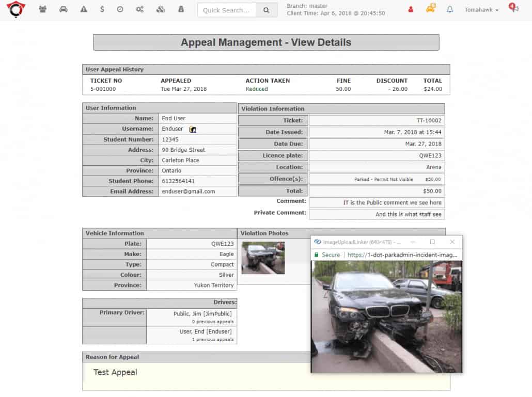Open the lock security icon

click(x=180, y=10)
